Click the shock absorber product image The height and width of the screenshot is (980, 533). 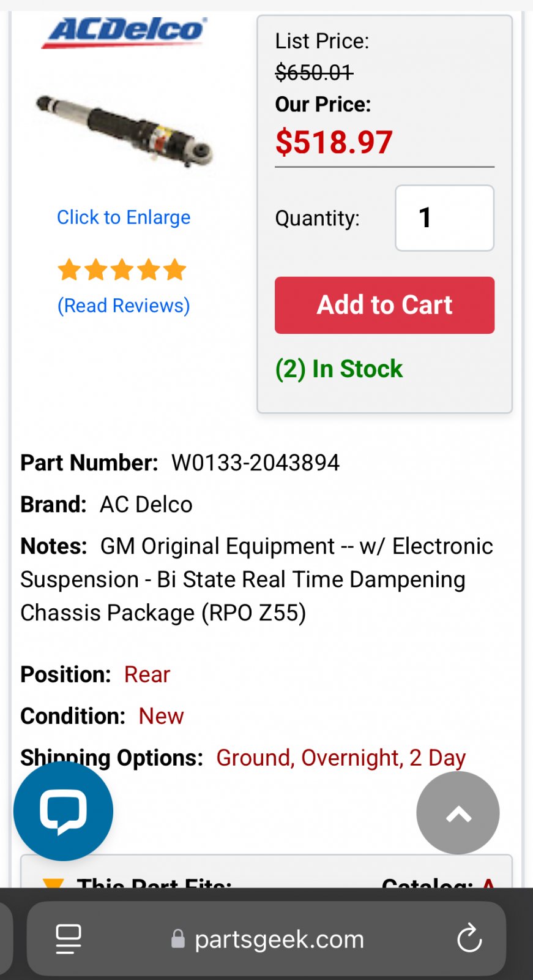coord(125,129)
